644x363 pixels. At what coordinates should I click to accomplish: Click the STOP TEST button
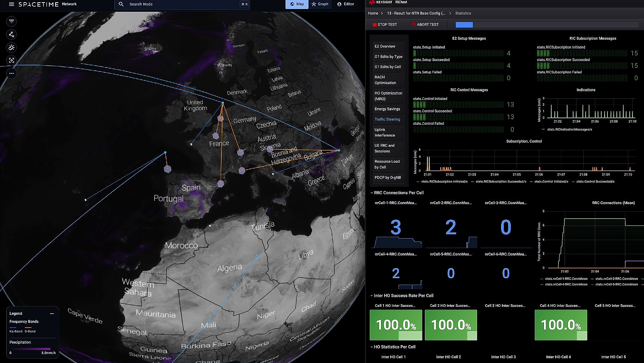click(385, 24)
